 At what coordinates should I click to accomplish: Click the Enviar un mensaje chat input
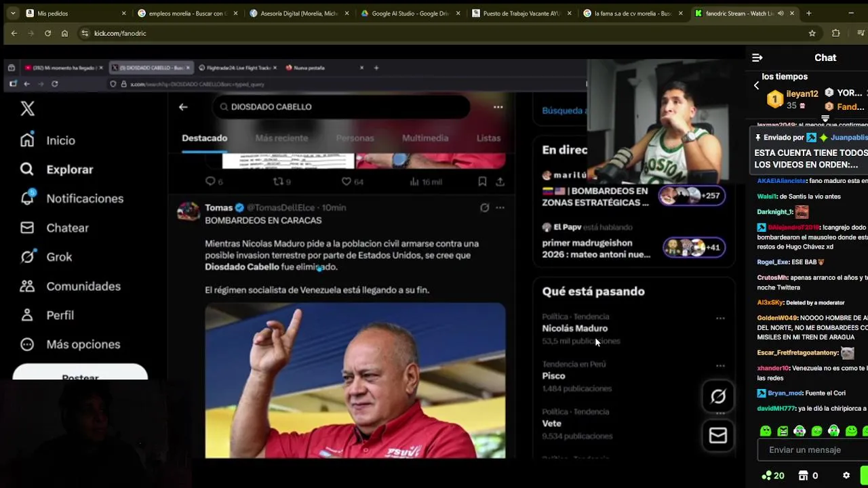(812, 450)
